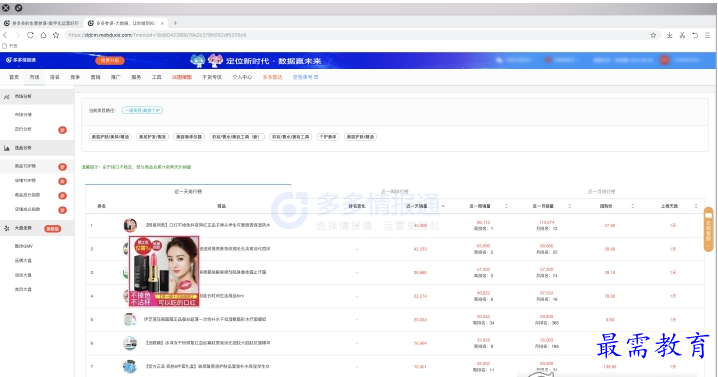Open the 个人中心 navigation item

(242, 77)
